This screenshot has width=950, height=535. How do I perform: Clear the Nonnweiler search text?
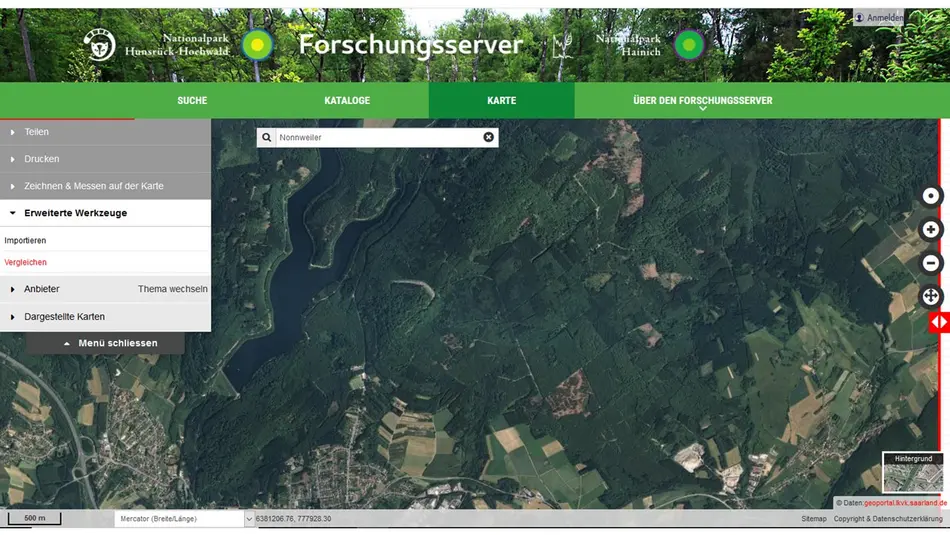(x=488, y=138)
